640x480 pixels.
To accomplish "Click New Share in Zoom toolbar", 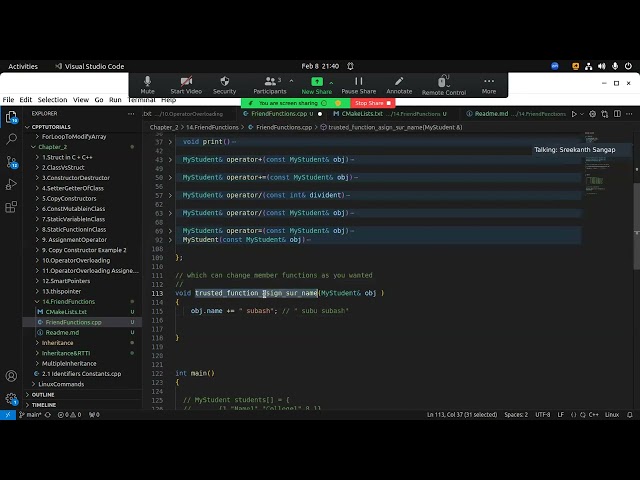I will tap(317, 85).
